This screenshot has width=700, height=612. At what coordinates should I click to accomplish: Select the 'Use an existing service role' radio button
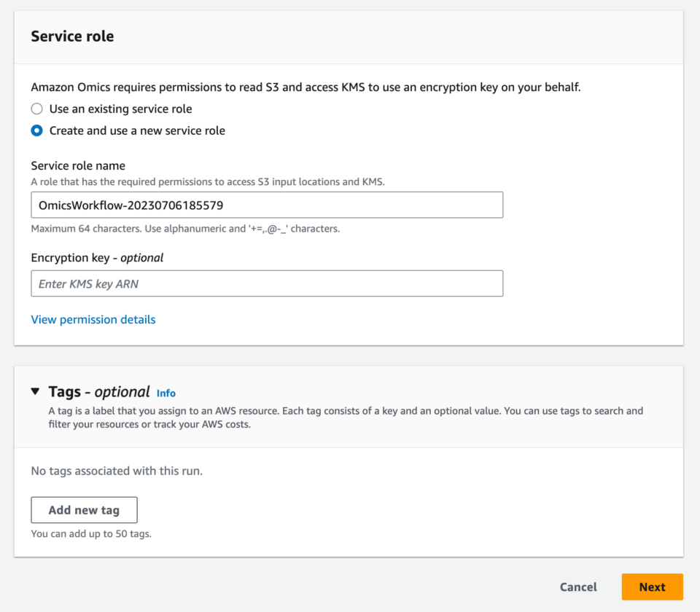tap(36, 109)
